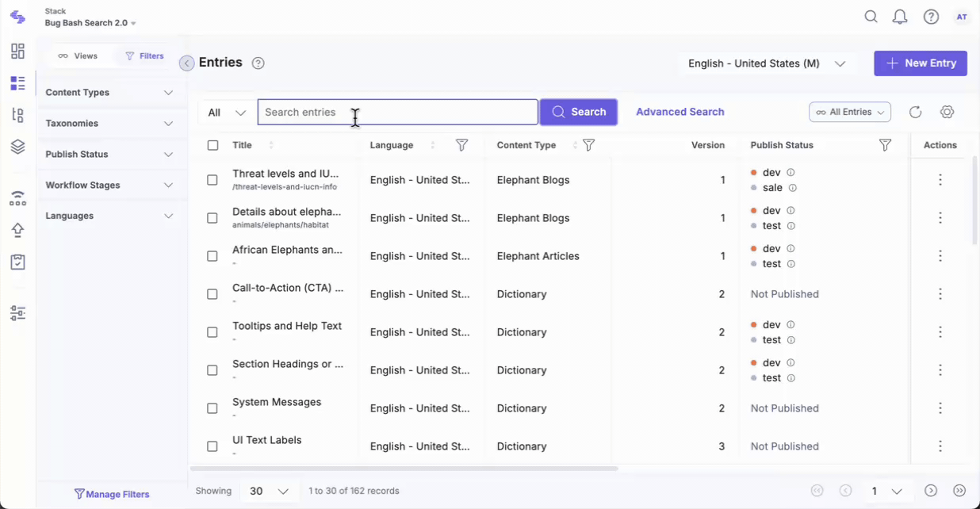Select all entries with header checkbox
The width and height of the screenshot is (980, 509).
coord(212,145)
